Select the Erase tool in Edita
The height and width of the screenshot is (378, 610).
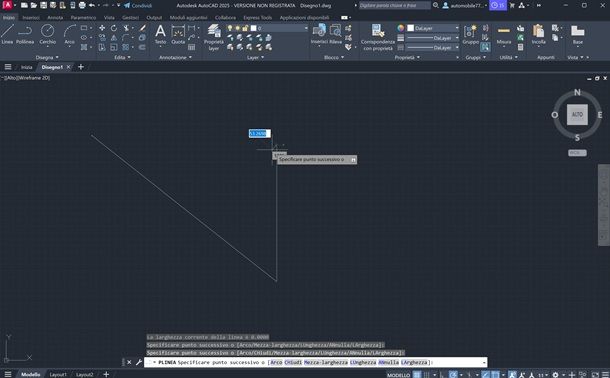(x=142, y=28)
